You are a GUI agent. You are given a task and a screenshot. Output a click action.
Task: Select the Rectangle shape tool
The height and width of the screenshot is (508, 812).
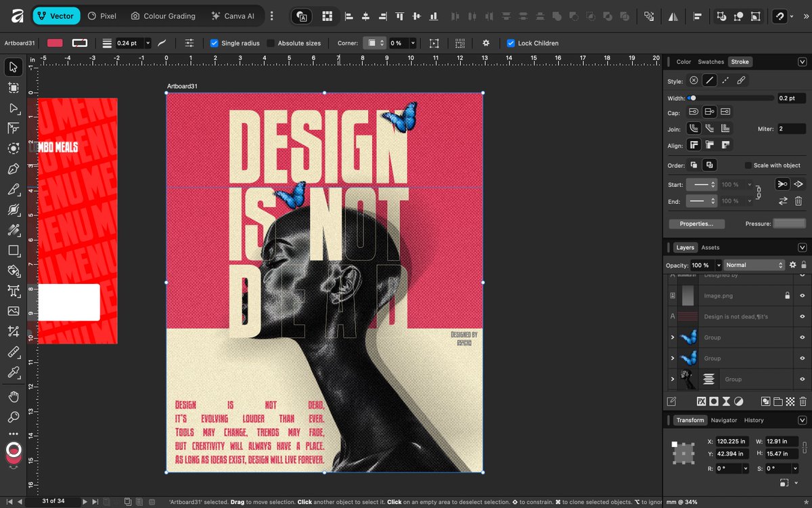click(x=13, y=250)
